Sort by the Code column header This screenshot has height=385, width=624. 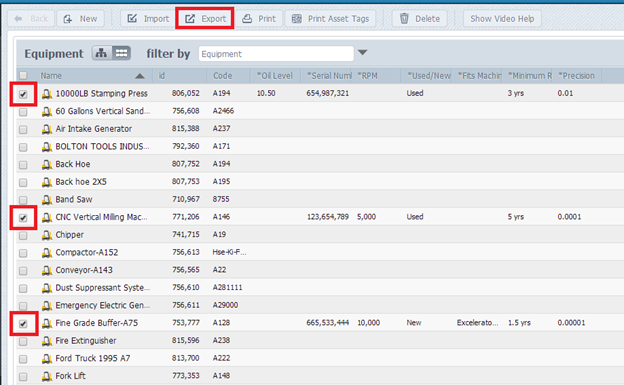click(x=228, y=76)
